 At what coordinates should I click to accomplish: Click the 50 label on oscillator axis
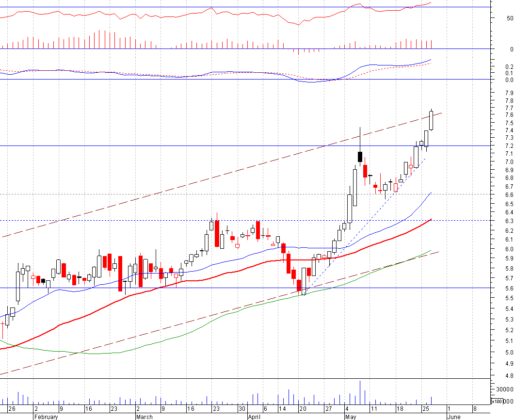pyautogui.click(x=510, y=18)
